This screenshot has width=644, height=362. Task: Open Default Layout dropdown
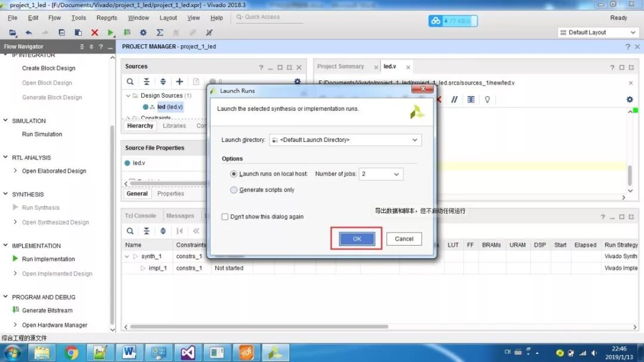coord(599,32)
